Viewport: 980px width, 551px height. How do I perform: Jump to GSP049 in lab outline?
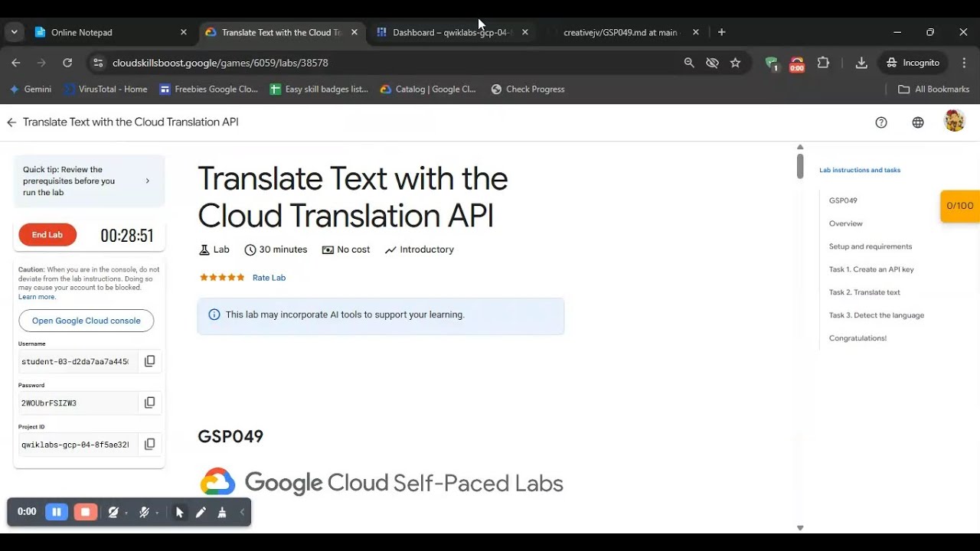click(843, 201)
